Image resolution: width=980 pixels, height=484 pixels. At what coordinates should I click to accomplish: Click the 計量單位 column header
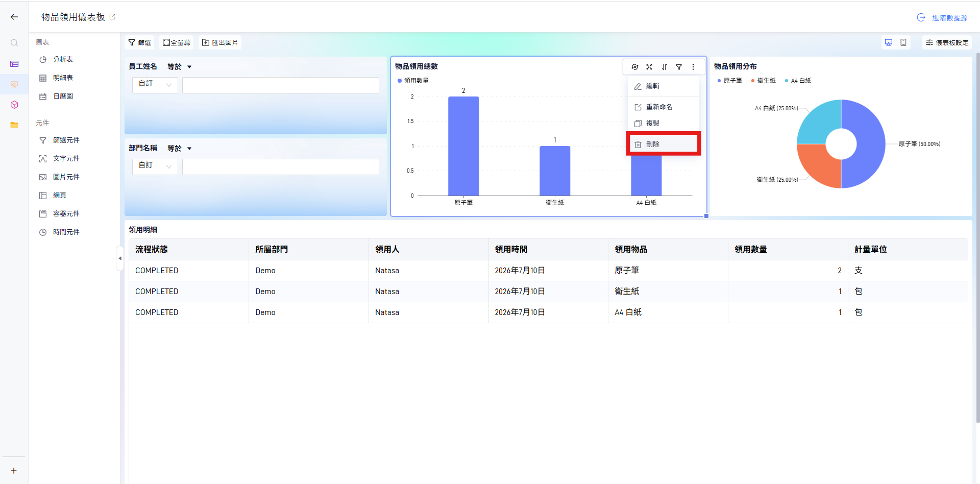coord(908,250)
